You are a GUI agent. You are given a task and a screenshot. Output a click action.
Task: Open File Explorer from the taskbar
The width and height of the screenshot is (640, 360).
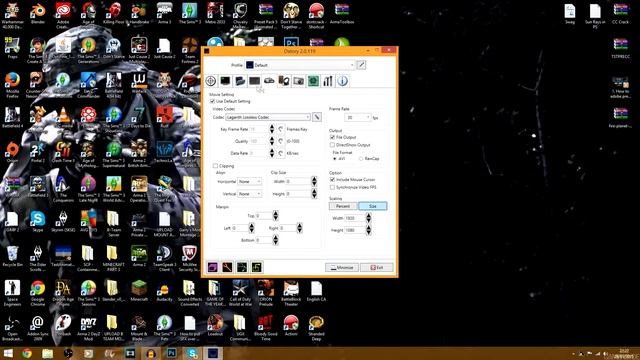[x=47, y=353]
